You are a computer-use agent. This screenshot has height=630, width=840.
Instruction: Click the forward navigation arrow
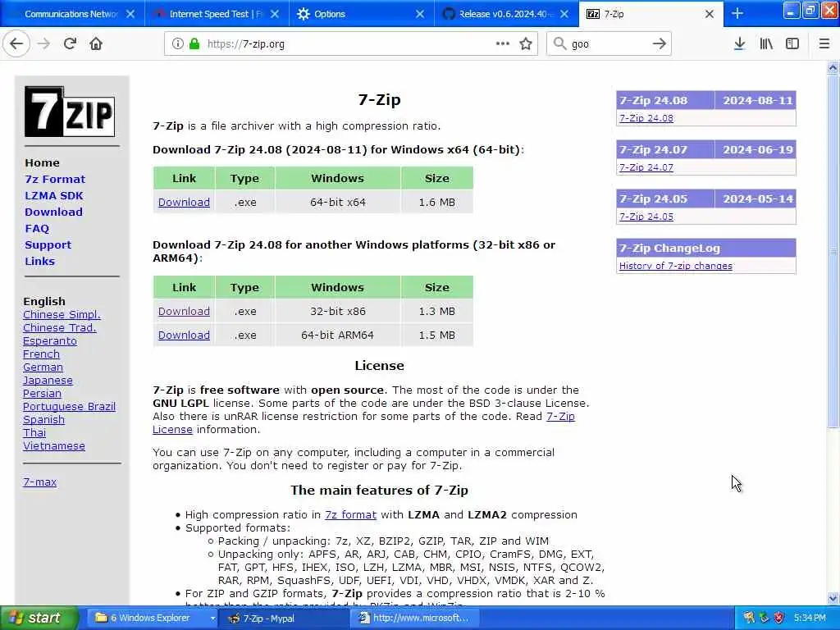(x=44, y=44)
